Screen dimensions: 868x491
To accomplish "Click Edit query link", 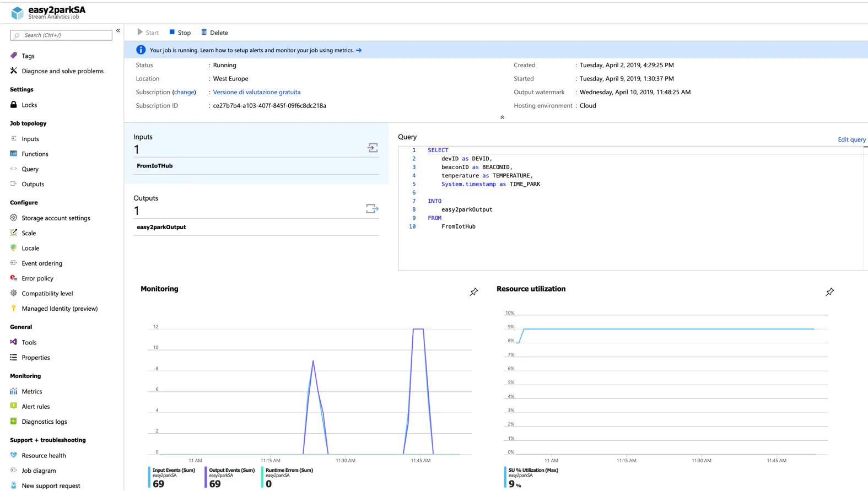I will (x=851, y=139).
